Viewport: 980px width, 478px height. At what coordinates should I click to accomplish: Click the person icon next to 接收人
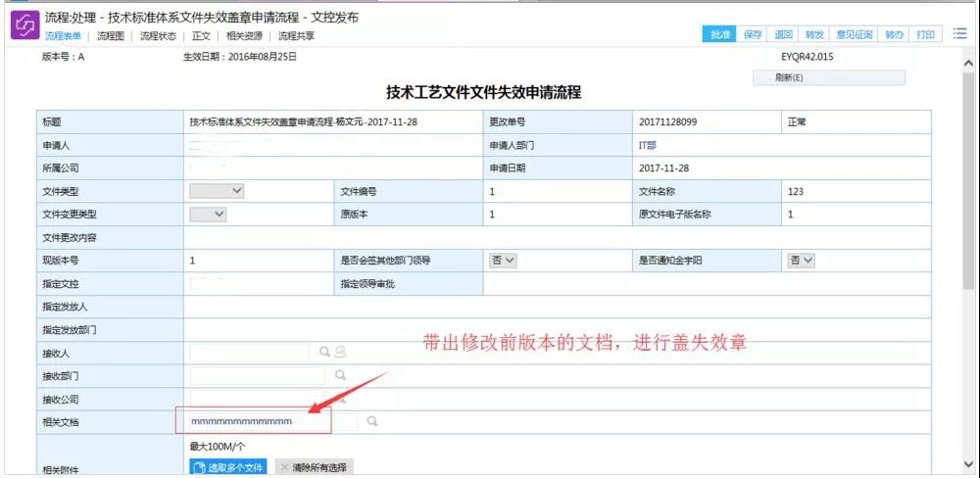pos(340,352)
